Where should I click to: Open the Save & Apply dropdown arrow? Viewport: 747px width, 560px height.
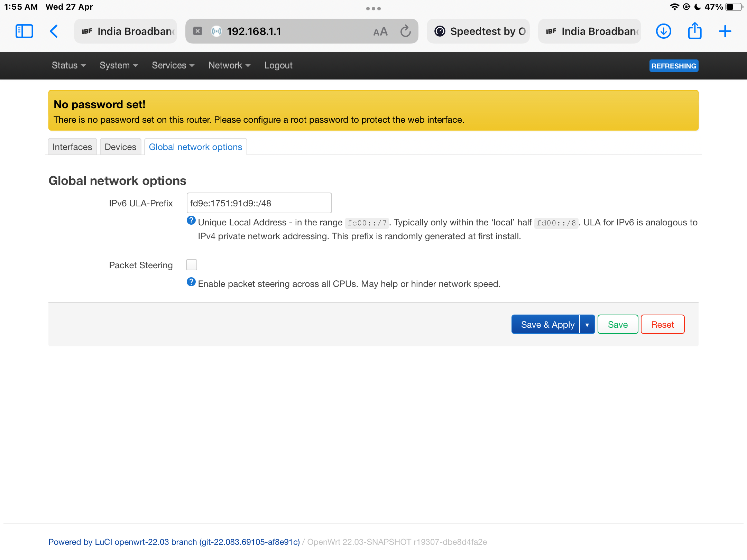click(587, 325)
